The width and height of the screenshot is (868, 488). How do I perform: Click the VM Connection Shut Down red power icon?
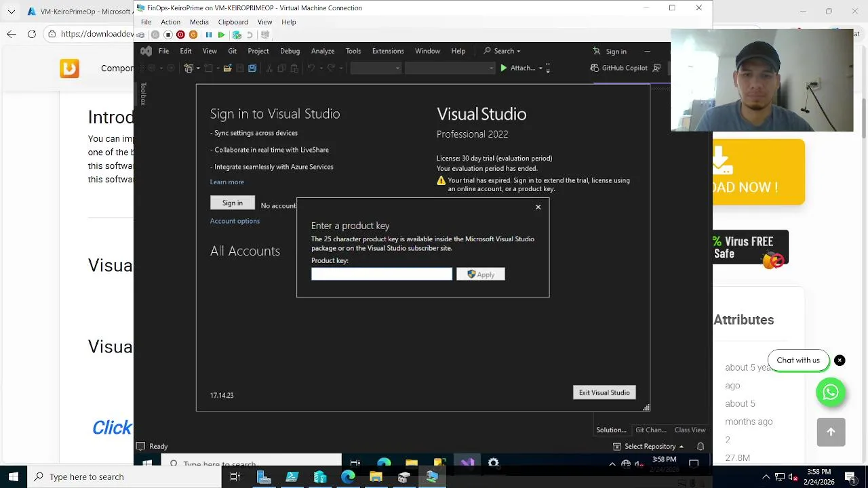[180, 35]
